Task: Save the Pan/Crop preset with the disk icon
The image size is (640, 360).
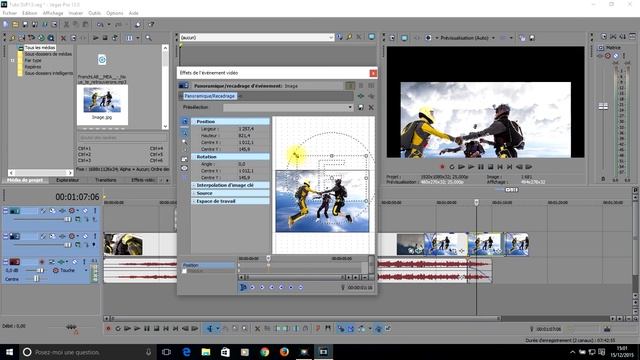Action: point(361,107)
